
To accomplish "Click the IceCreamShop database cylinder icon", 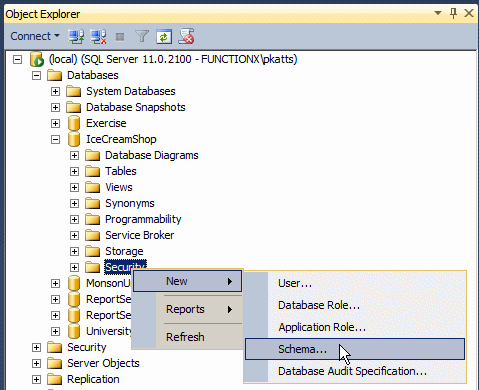I will [74, 139].
